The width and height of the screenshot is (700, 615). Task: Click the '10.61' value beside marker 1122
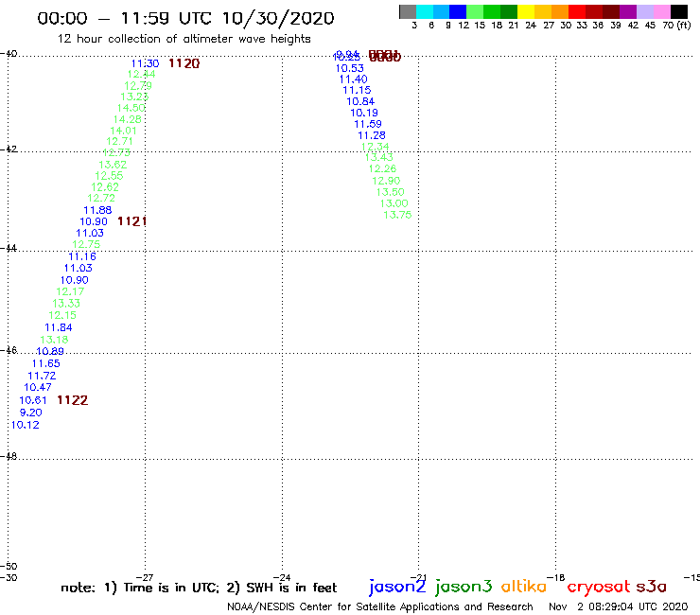pos(33,400)
